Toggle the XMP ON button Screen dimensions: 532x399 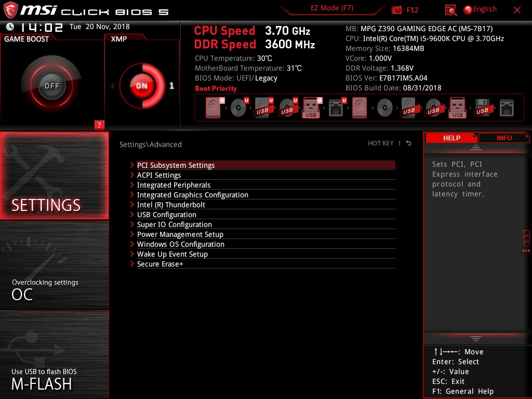142,86
